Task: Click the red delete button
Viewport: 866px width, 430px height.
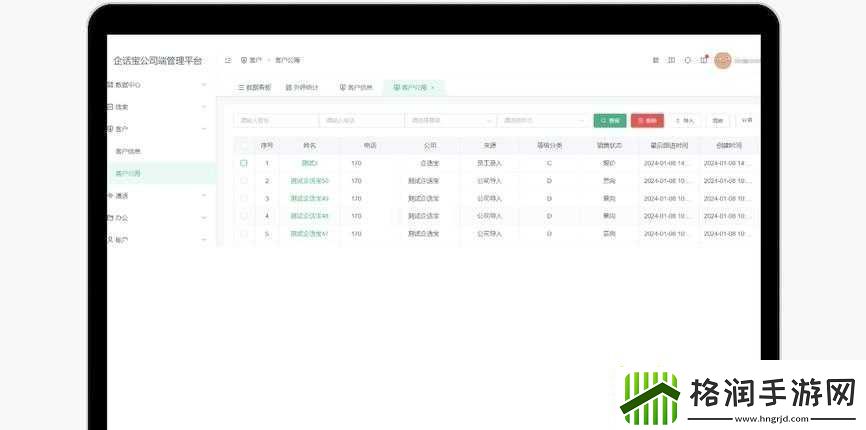Action: [x=647, y=120]
